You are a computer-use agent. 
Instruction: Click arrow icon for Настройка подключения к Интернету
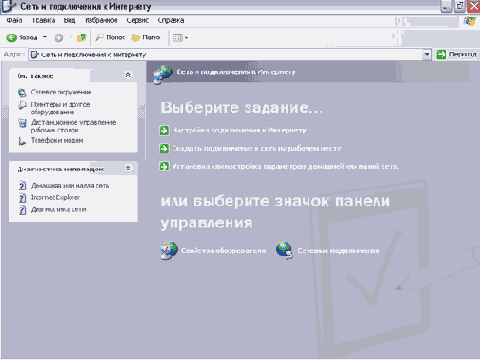[x=164, y=130]
